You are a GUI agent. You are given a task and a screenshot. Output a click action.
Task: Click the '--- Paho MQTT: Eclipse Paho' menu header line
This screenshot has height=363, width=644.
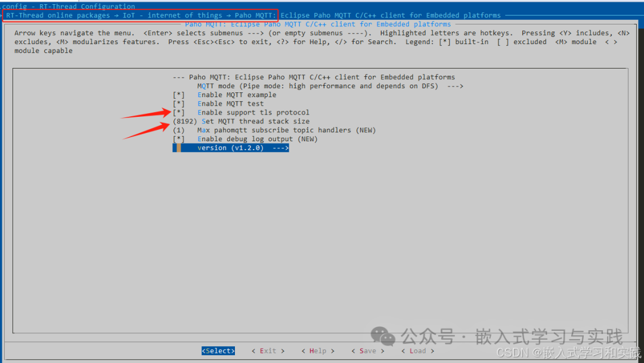314,77
